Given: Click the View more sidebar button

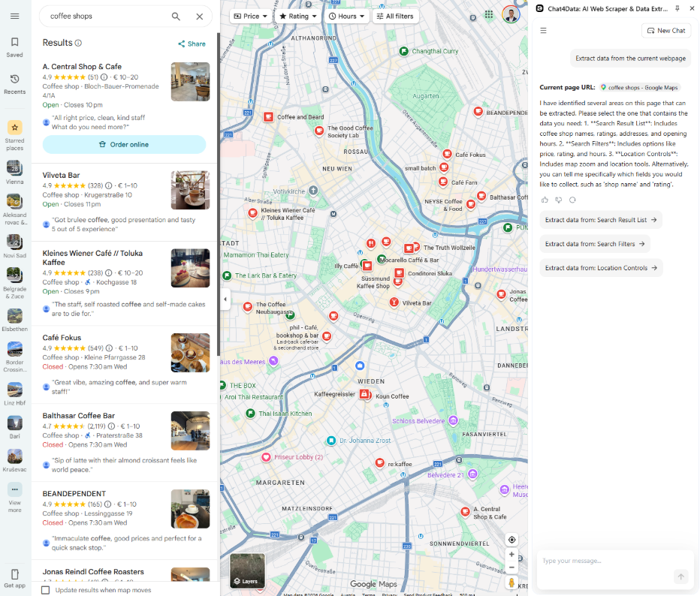Looking at the screenshot, I should point(15,498).
